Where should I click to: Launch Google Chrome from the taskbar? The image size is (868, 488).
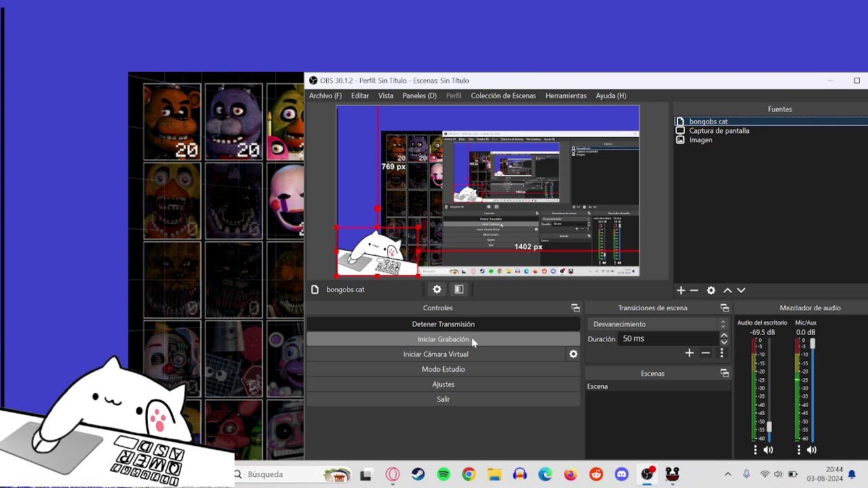tap(469, 474)
